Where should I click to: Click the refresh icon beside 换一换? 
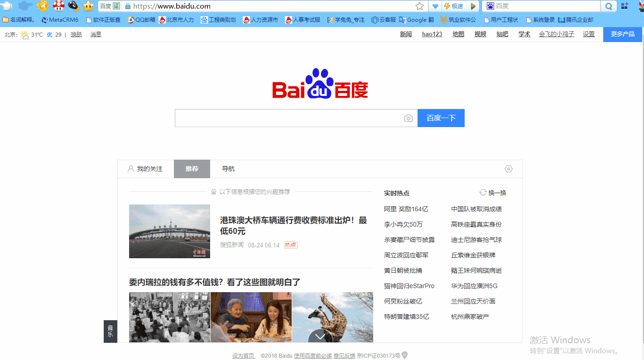(x=483, y=193)
